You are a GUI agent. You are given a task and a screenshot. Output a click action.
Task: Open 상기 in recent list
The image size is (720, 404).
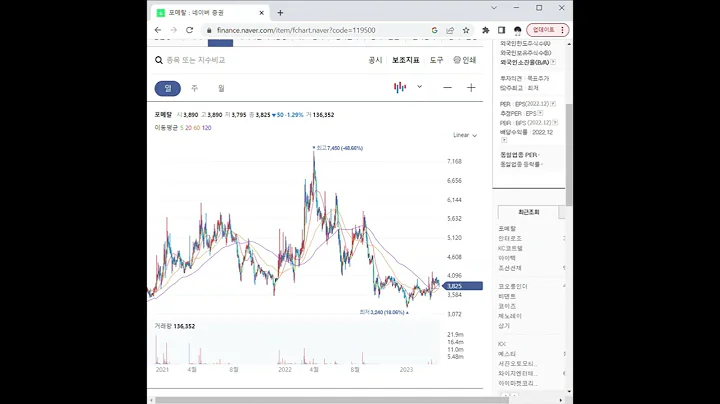[x=504, y=325]
